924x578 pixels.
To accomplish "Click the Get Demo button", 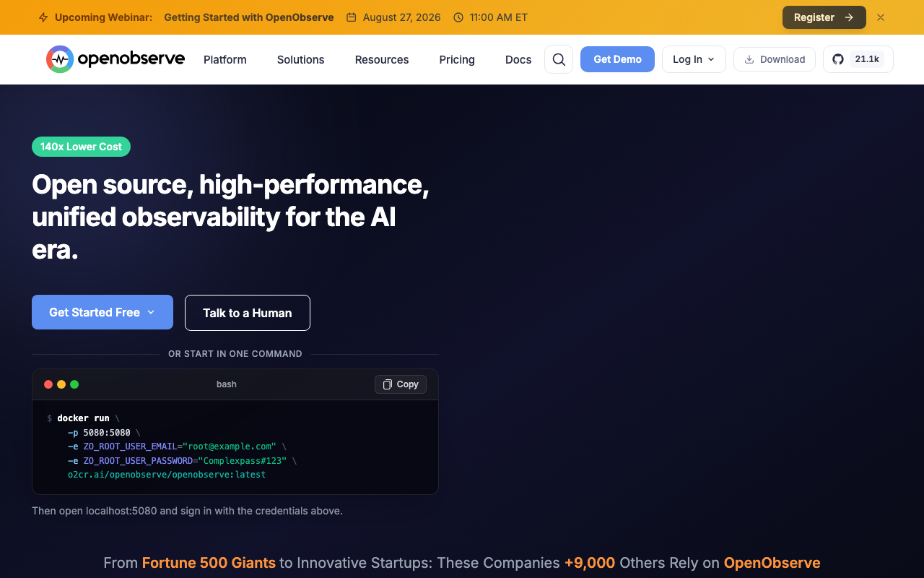I will [x=617, y=59].
